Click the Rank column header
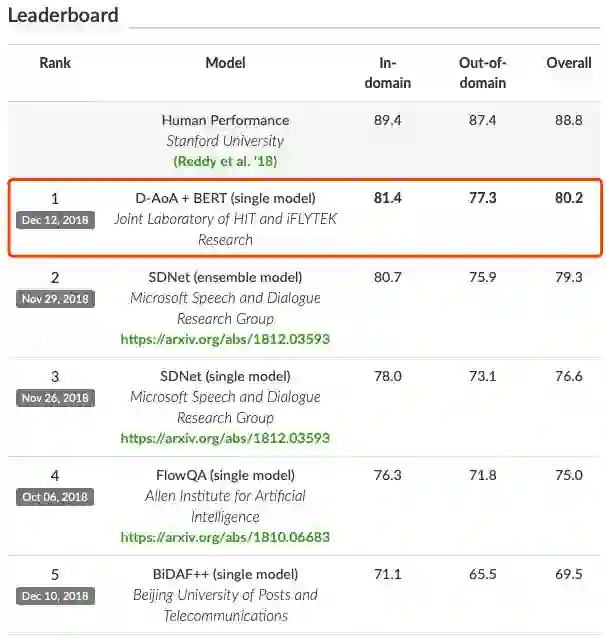This screenshot has height=638, width=606. (55, 63)
